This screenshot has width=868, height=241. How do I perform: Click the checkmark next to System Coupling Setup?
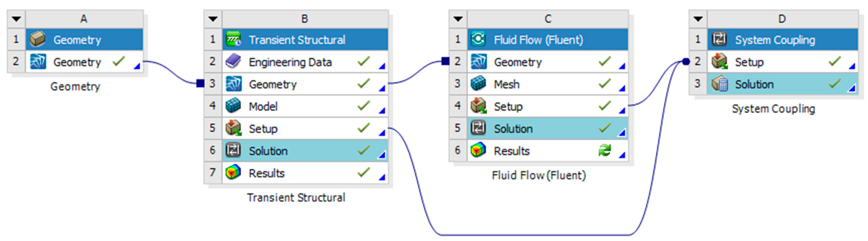pyautogui.click(x=834, y=61)
